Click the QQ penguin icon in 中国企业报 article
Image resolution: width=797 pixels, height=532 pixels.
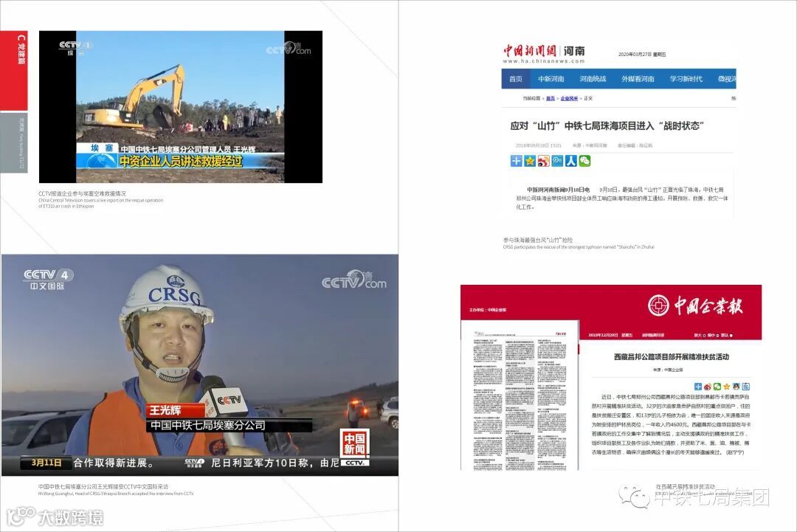point(736,387)
